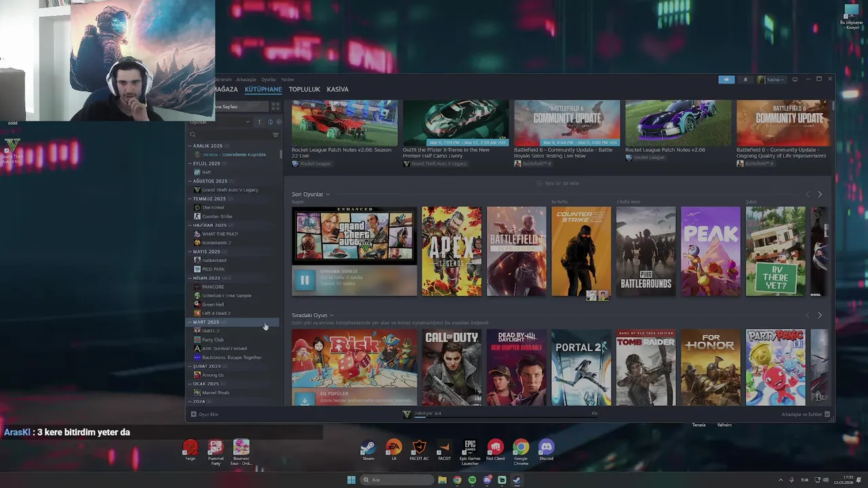
Task: Select Marvel Rivals in library list
Action: (x=216, y=392)
